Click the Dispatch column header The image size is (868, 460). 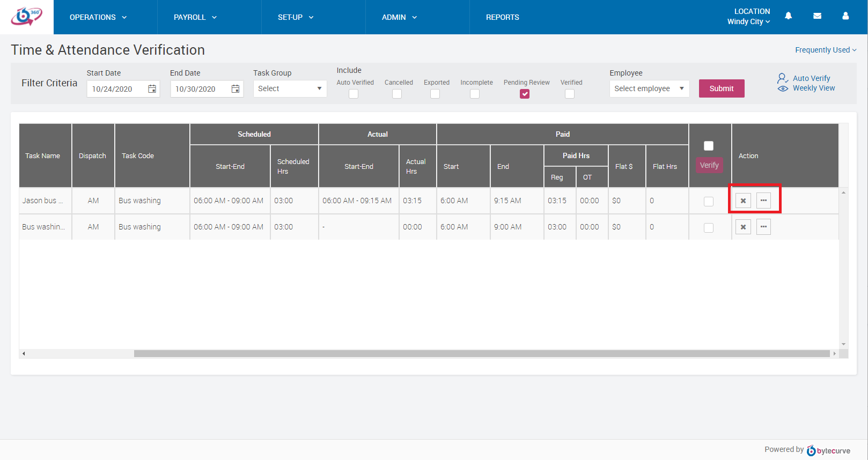coord(93,155)
